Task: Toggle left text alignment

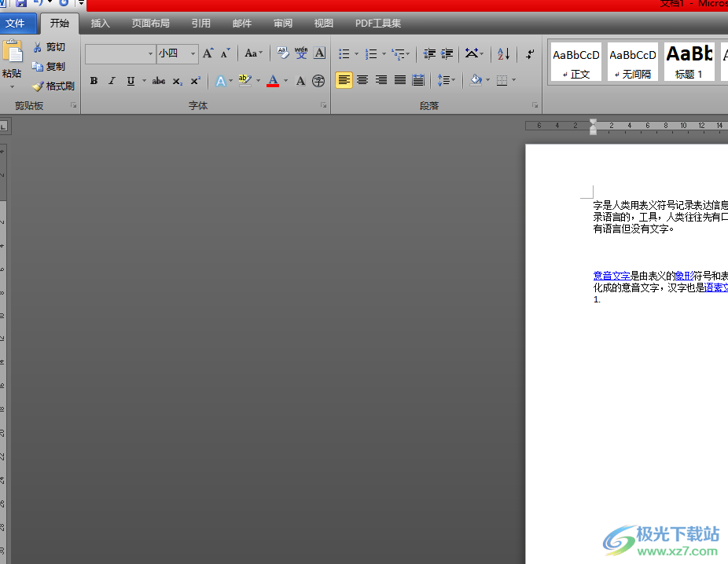Action: tap(344, 80)
